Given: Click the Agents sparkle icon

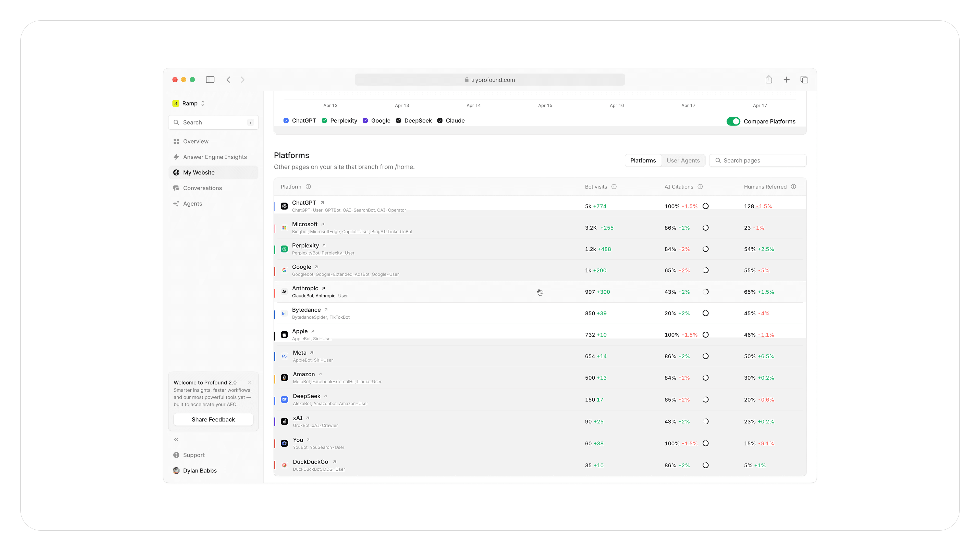Looking at the screenshot, I should pyautogui.click(x=176, y=204).
